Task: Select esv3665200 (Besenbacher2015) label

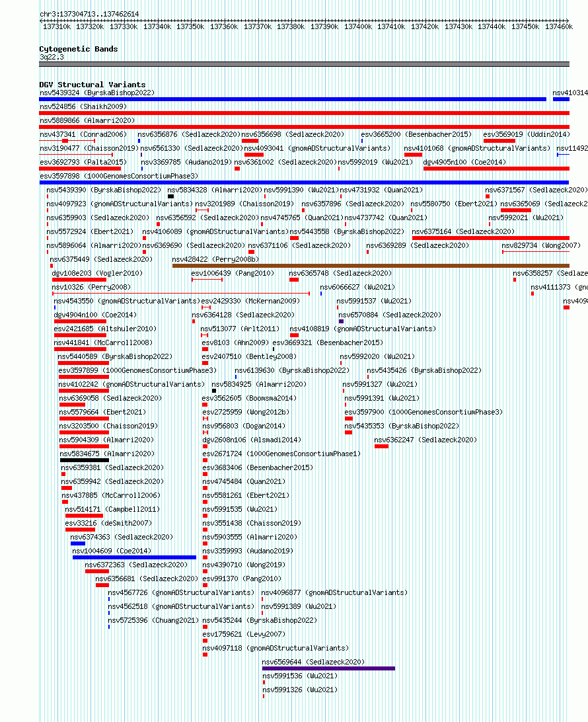Action: [x=416, y=134]
